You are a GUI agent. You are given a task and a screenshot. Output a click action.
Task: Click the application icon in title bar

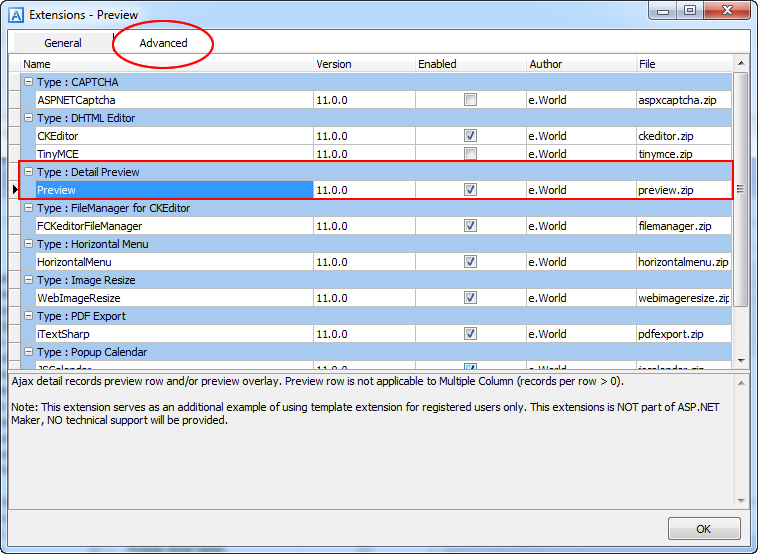click(16, 15)
